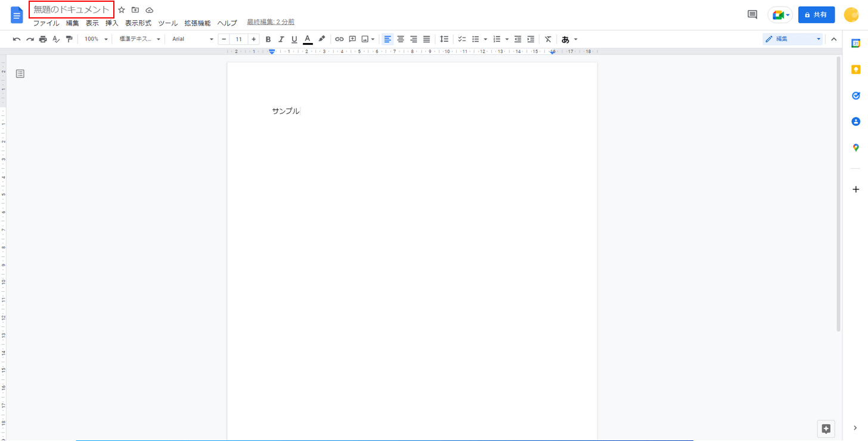Open the ツール menu

point(168,23)
